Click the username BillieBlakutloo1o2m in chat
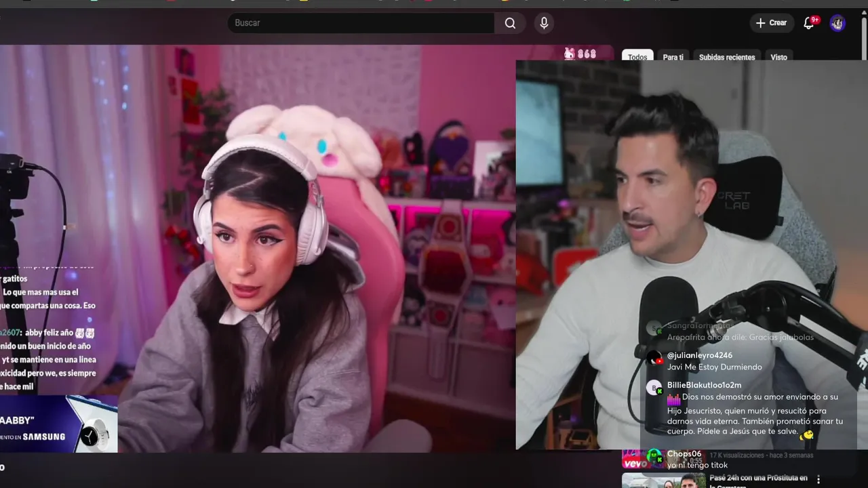 704,385
